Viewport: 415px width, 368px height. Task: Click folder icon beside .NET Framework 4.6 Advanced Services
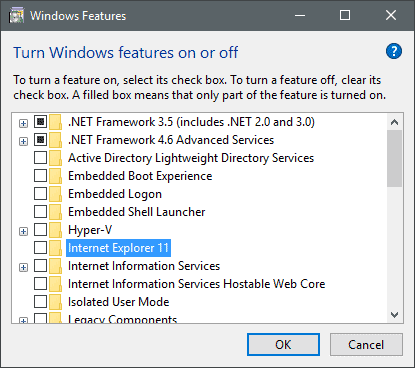click(56, 140)
